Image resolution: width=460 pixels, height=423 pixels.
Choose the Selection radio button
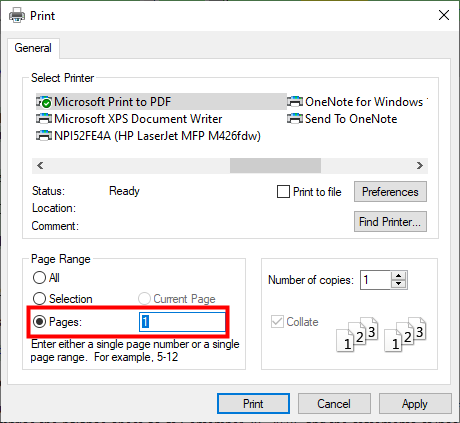point(39,298)
